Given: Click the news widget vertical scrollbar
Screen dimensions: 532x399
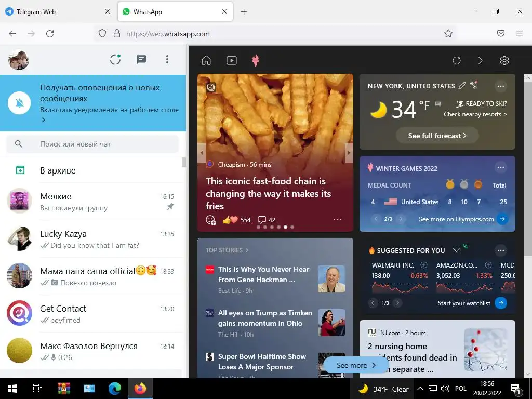Looking at the screenshot, I should [528, 168].
